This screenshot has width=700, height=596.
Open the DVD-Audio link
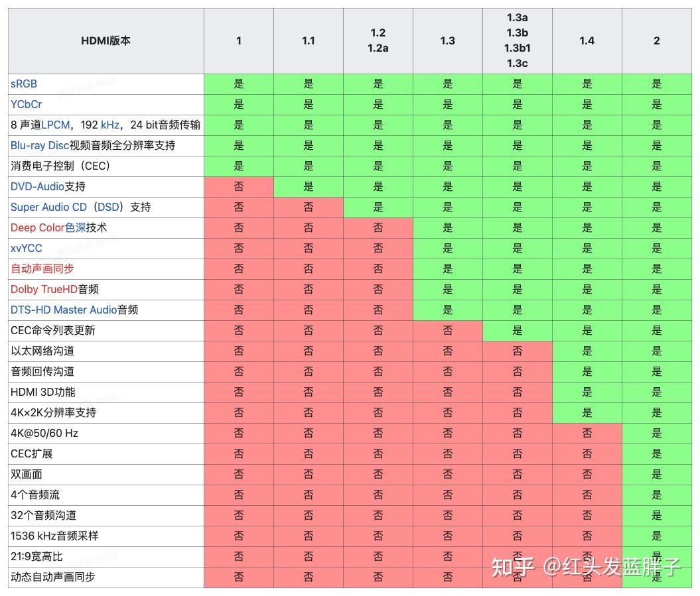tap(38, 186)
